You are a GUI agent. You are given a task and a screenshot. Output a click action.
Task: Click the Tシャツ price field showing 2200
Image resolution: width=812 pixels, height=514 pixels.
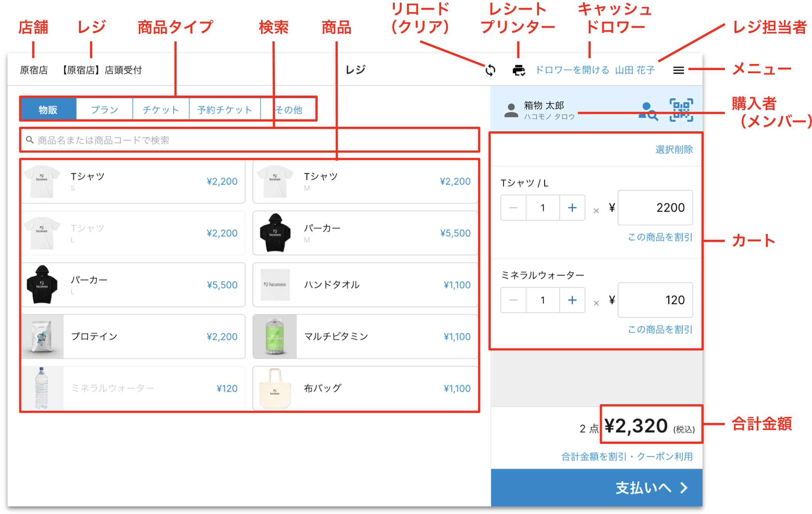[x=655, y=208]
